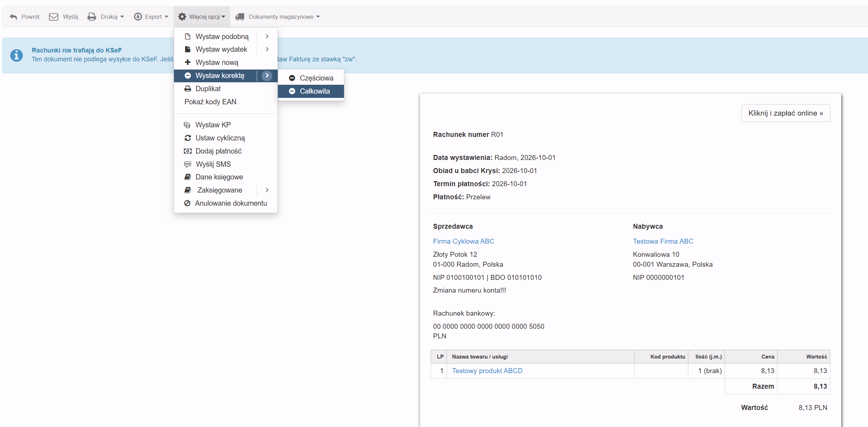Click the Rachunek numer R01 title
Viewport: 868px width, 427px height.
(x=468, y=134)
